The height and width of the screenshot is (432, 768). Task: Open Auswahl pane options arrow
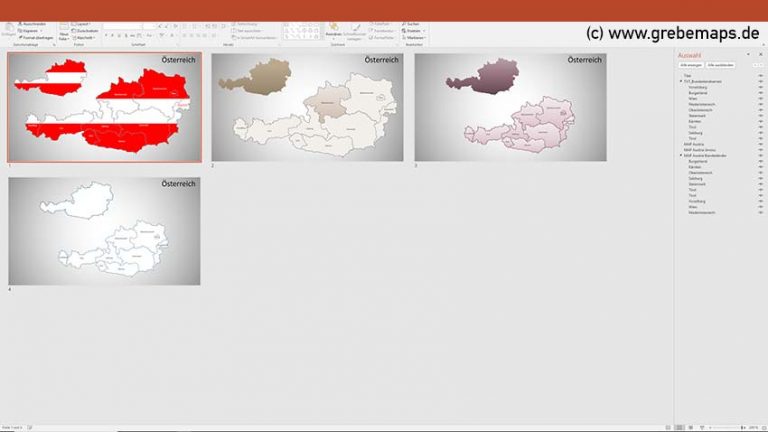[748, 54]
